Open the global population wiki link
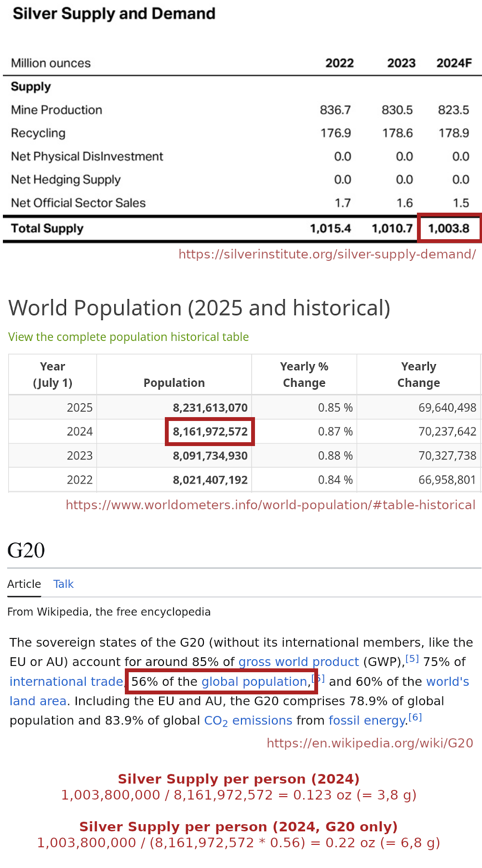 click(254, 681)
